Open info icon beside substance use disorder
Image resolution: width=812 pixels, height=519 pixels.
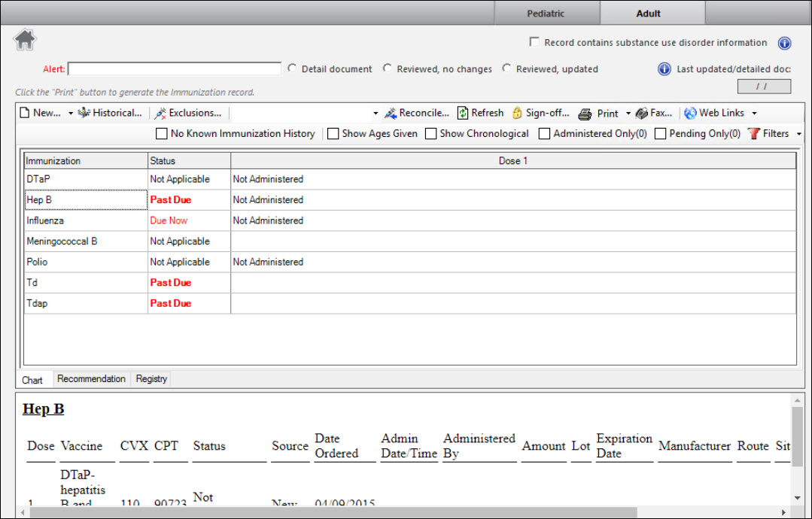[784, 44]
